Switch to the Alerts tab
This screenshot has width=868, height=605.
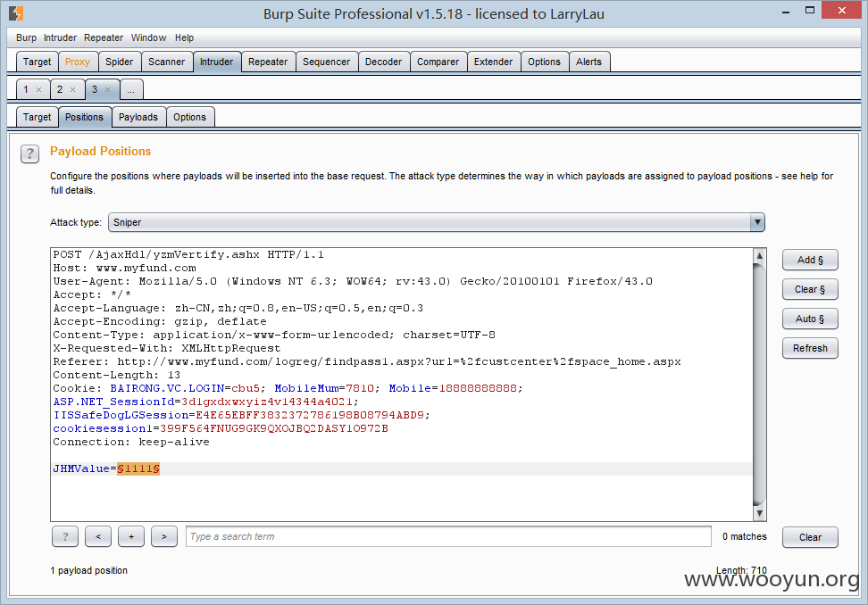pyautogui.click(x=588, y=62)
